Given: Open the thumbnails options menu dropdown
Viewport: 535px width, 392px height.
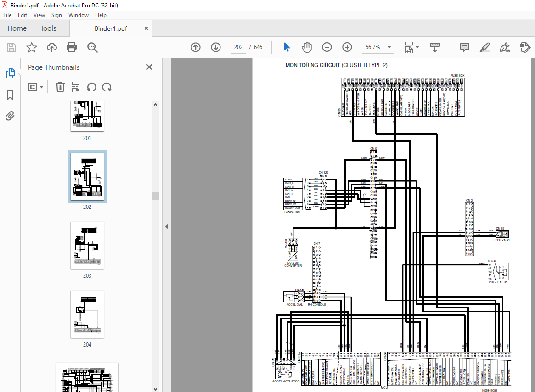Looking at the screenshot, I should click(x=35, y=87).
